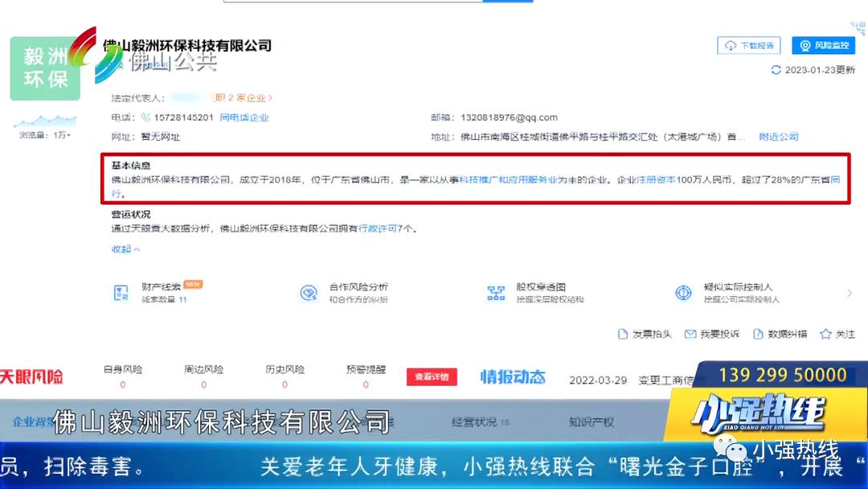
Task: Click the 财产线索 asset clues icon
Action: (121, 293)
